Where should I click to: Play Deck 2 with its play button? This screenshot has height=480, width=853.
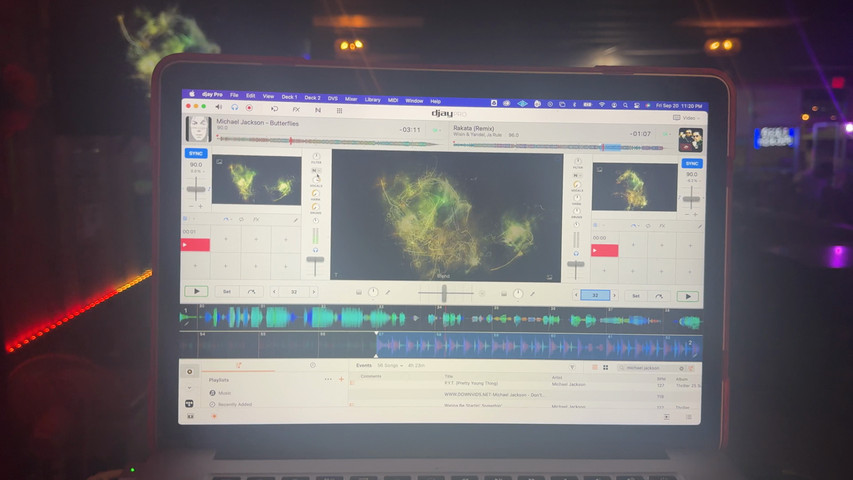[688, 297]
